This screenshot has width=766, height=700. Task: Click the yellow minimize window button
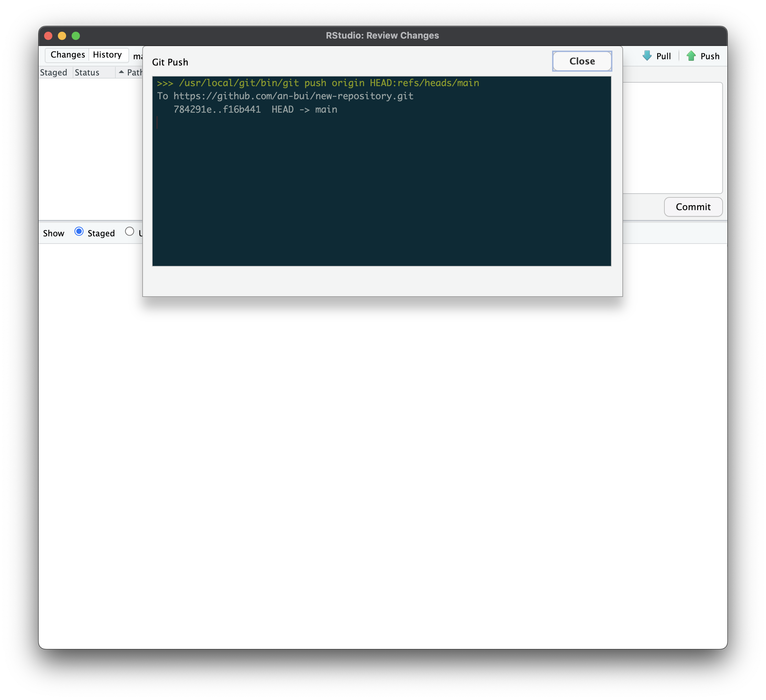pyautogui.click(x=62, y=36)
